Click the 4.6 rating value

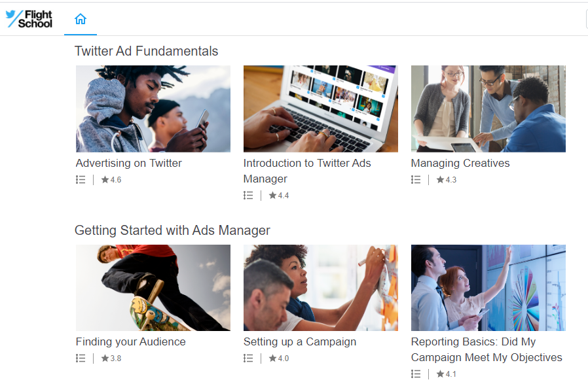click(116, 180)
